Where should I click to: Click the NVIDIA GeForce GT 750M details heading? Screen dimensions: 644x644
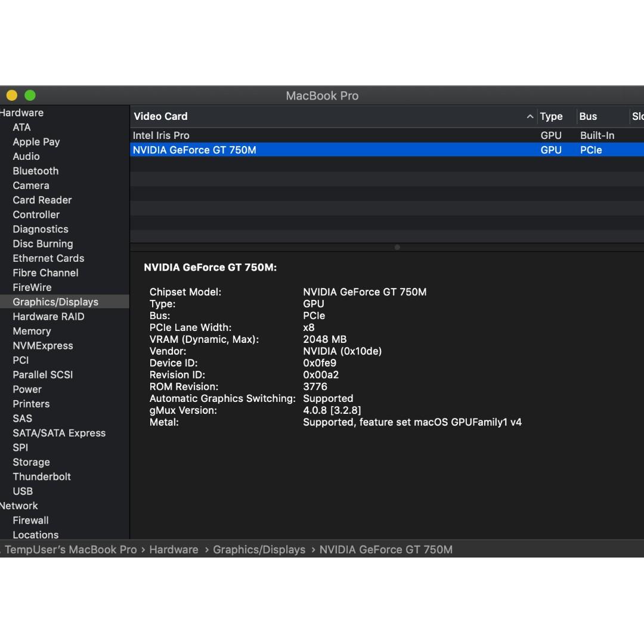point(210,267)
